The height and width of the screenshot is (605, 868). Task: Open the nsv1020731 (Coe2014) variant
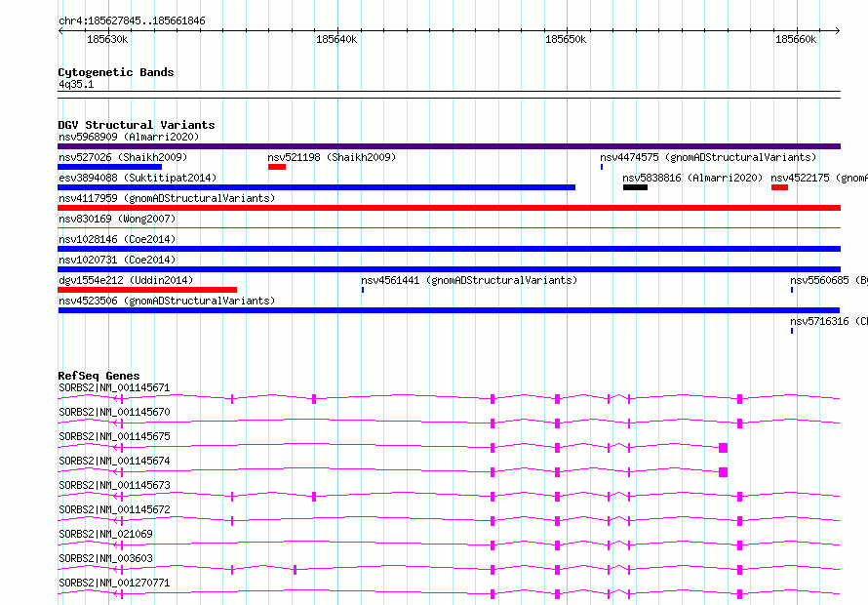coord(449,269)
